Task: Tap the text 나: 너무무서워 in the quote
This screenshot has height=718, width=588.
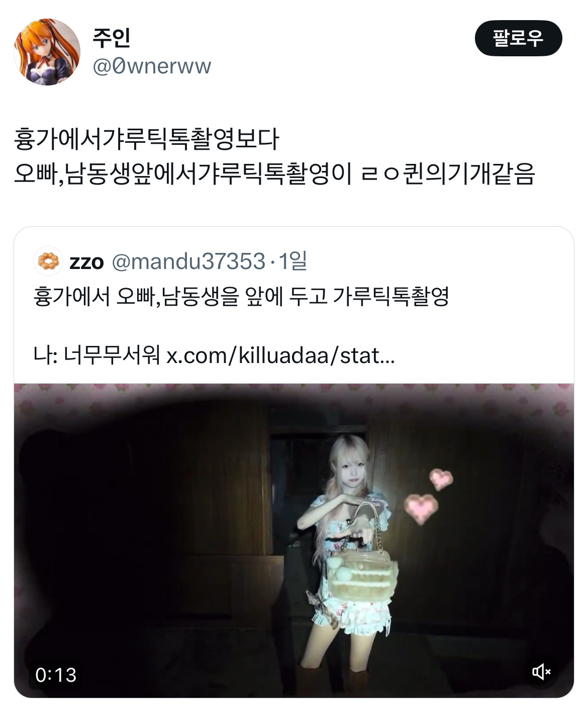Action: pos(96,356)
